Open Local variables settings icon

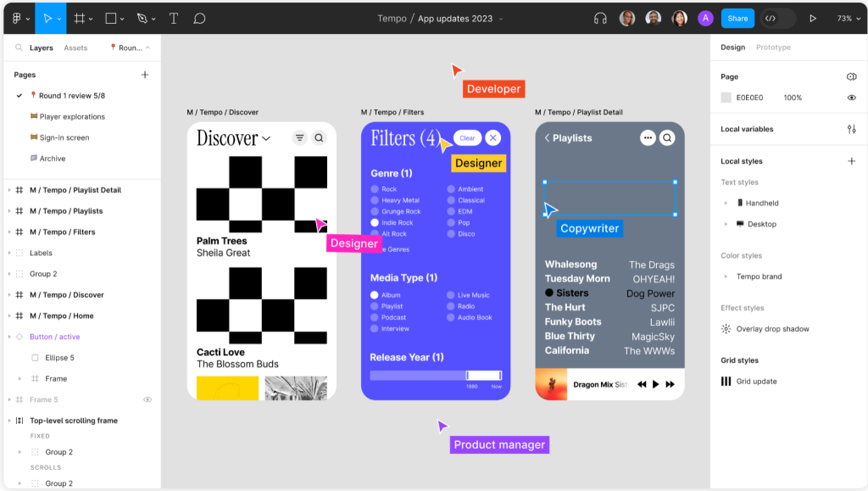[x=851, y=129]
